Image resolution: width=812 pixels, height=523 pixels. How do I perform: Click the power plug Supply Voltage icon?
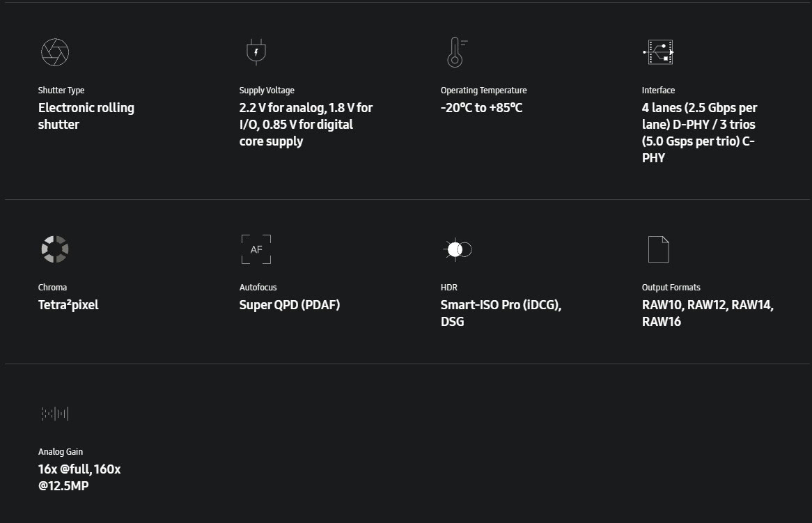pyautogui.click(x=256, y=52)
